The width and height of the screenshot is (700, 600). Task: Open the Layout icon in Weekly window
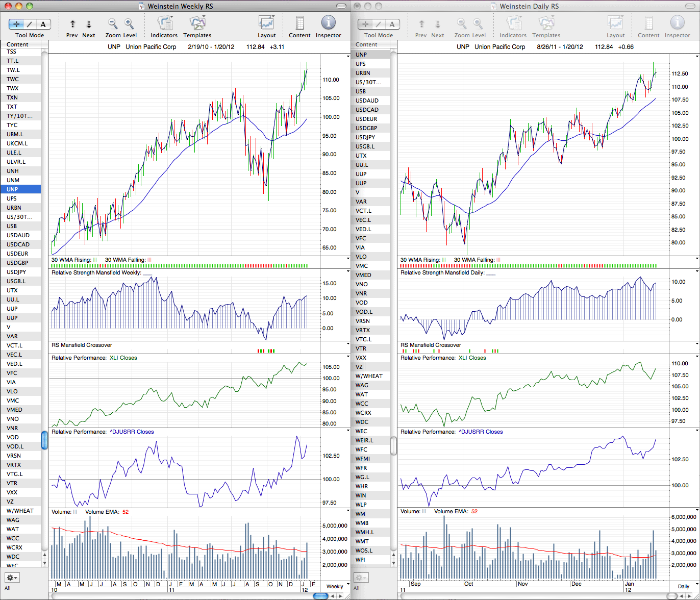click(x=266, y=23)
